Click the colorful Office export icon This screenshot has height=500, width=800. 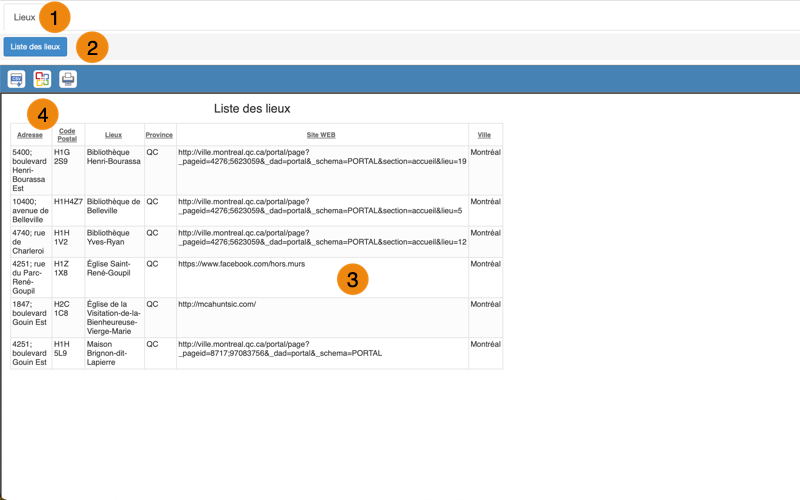42,79
